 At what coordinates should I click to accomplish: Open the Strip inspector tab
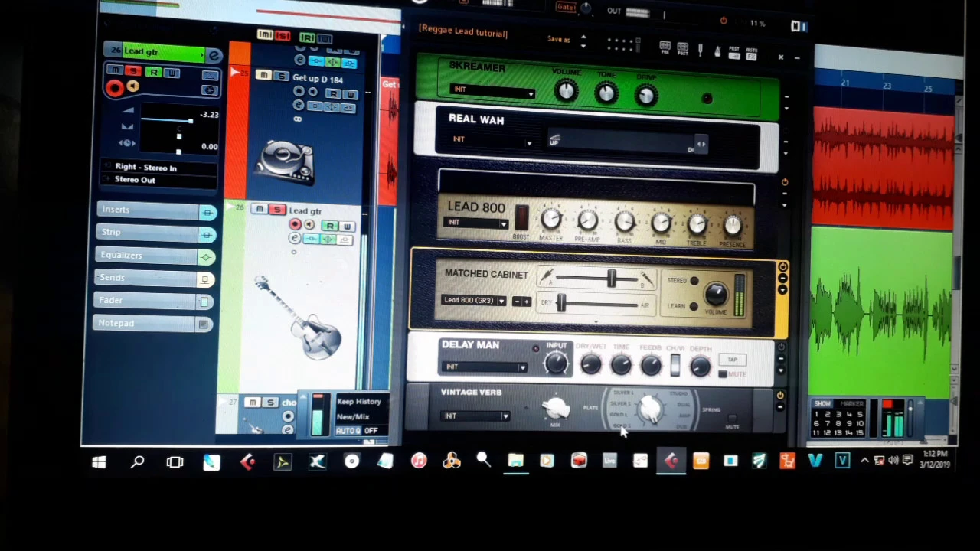tap(156, 233)
